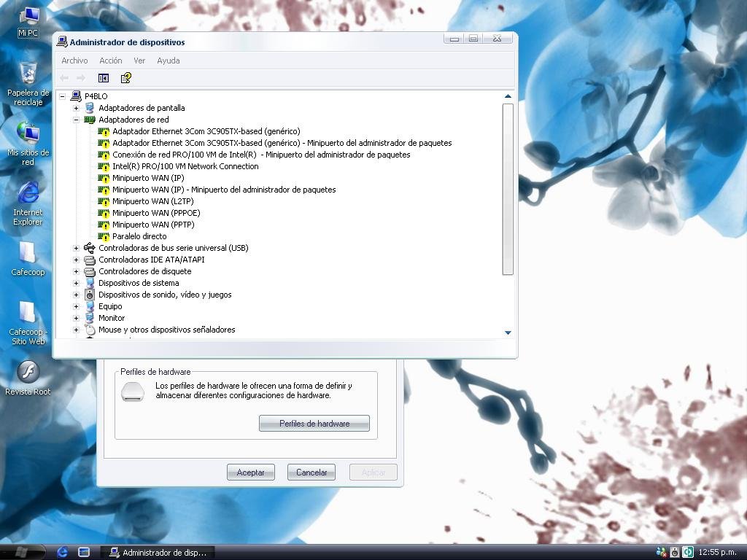Screen dimensions: 747x560
Task: Click warning icon beside Paralelo directo
Action: (104, 237)
